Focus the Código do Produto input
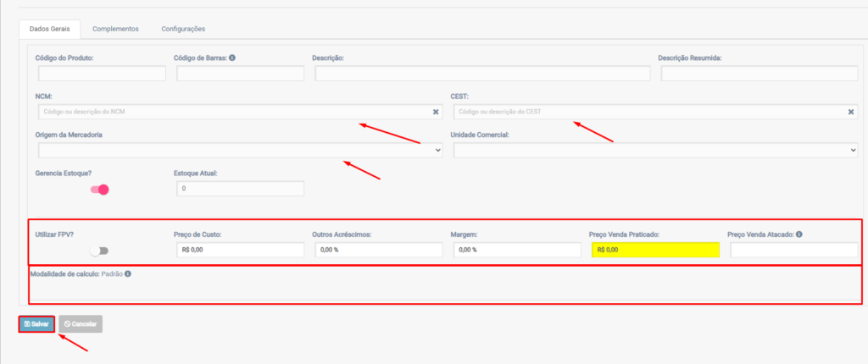The height and width of the screenshot is (364, 868). coord(102,74)
